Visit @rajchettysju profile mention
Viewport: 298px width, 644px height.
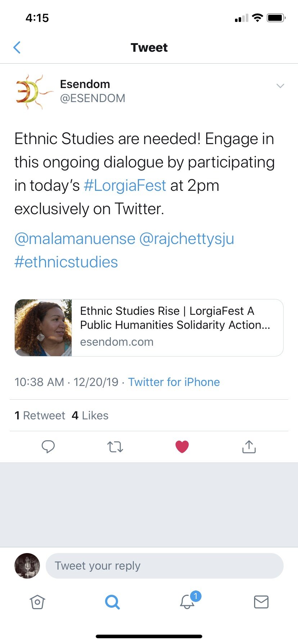click(x=186, y=239)
